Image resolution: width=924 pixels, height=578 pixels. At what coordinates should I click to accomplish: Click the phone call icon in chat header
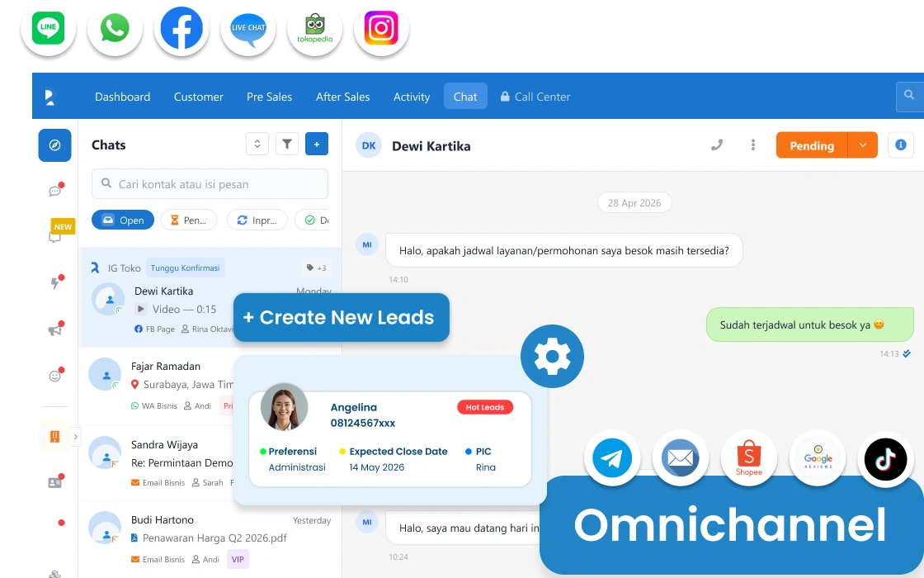pos(717,145)
